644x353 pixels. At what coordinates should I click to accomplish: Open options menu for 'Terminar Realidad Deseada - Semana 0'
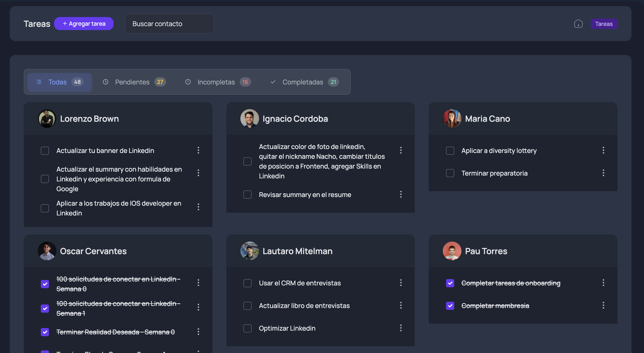198,332
